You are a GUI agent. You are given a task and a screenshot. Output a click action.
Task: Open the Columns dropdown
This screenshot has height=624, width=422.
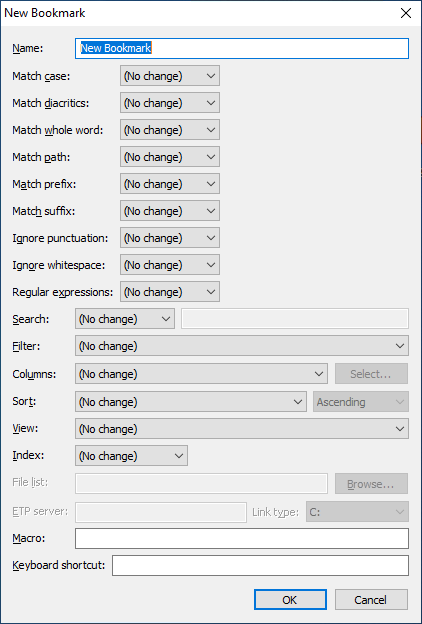[201, 374]
